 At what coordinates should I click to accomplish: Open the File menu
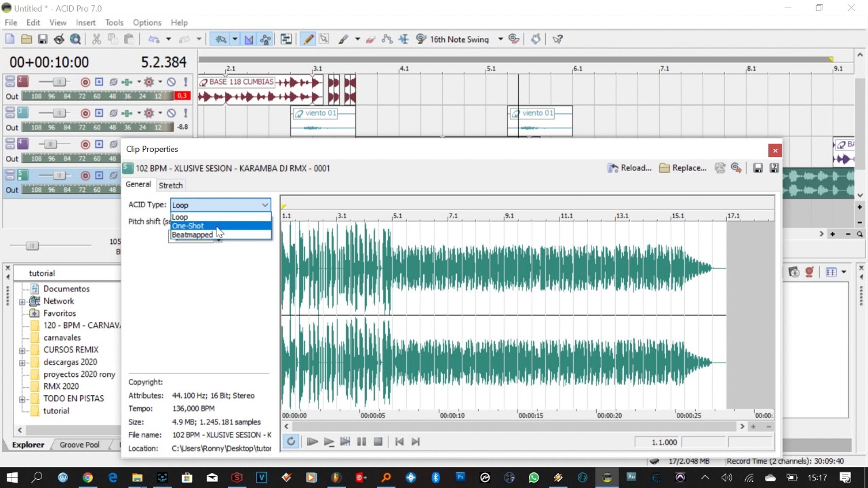11,22
